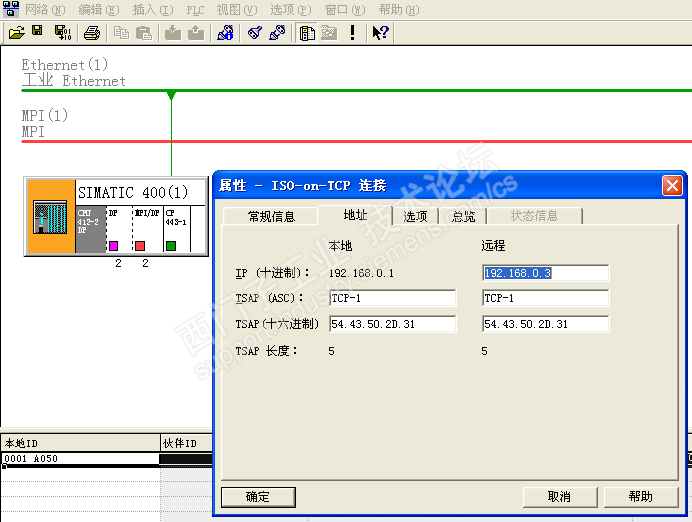Screen dimensions: 692x522
Task: Select the MPI(1) network label
Action: (45, 115)
